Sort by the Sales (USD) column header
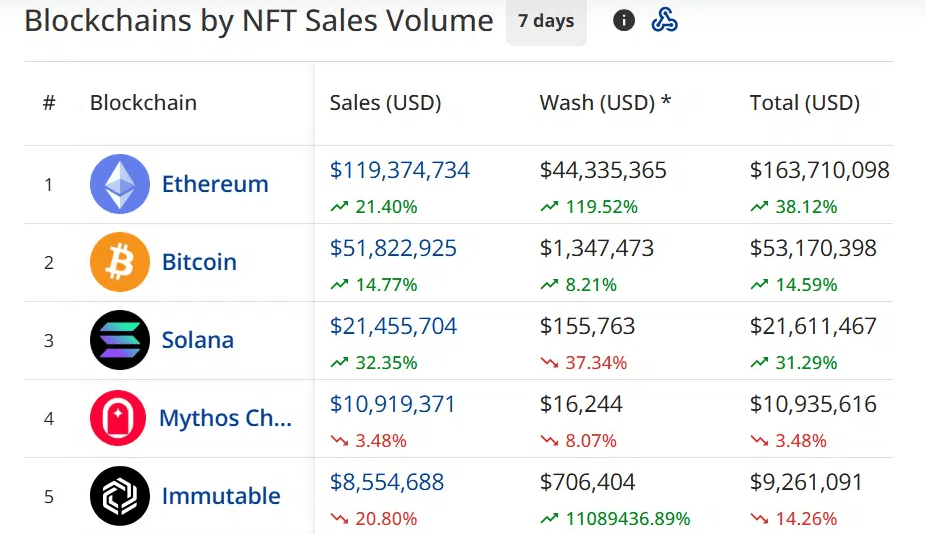 tap(386, 103)
